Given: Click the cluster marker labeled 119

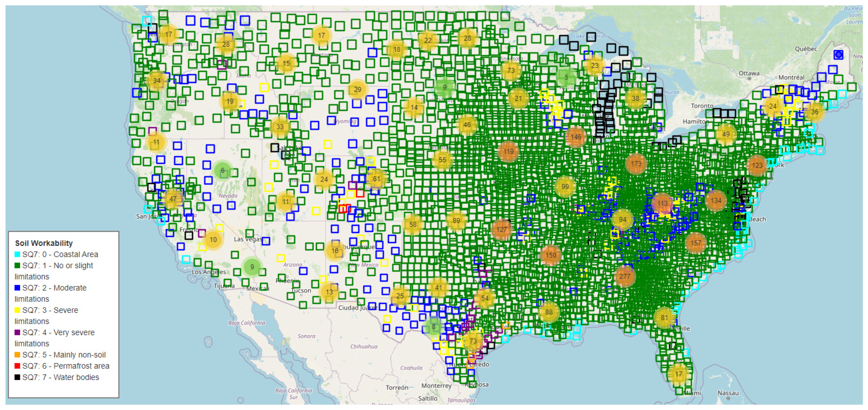Looking at the screenshot, I should [x=508, y=152].
